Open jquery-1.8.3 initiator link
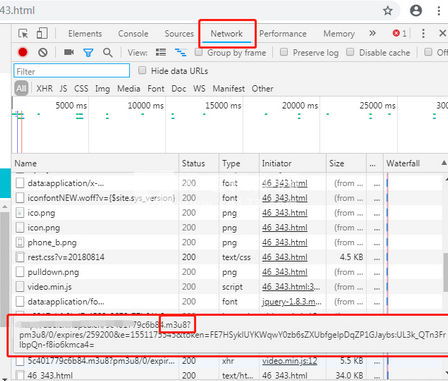The image size is (448, 381). click(x=292, y=302)
